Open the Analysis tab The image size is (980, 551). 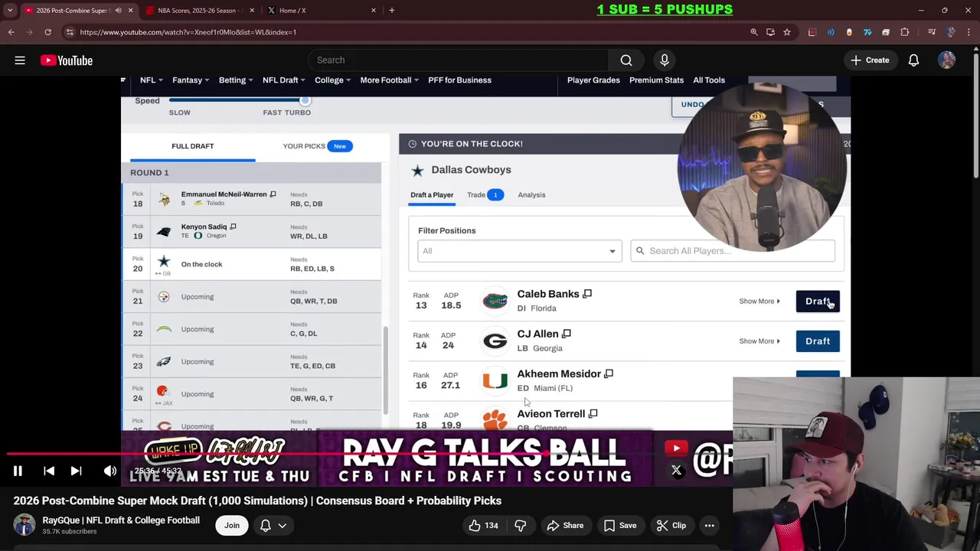[531, 195]
